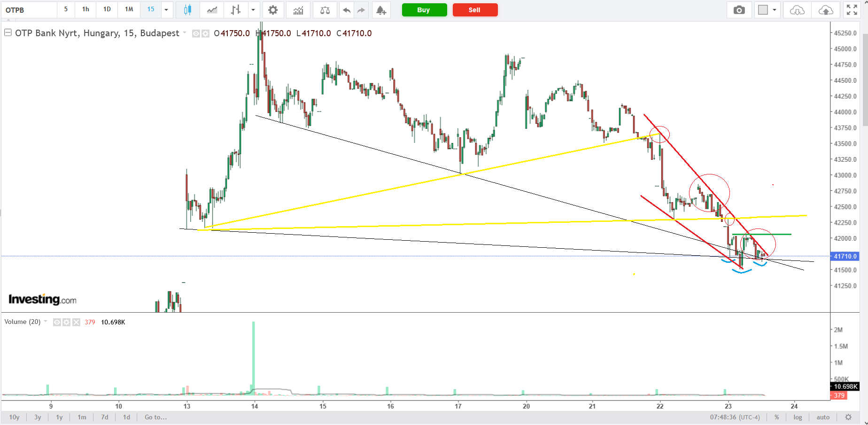Toggle auto scale
This screenshot has width=868, height=425.
point(823,417)
